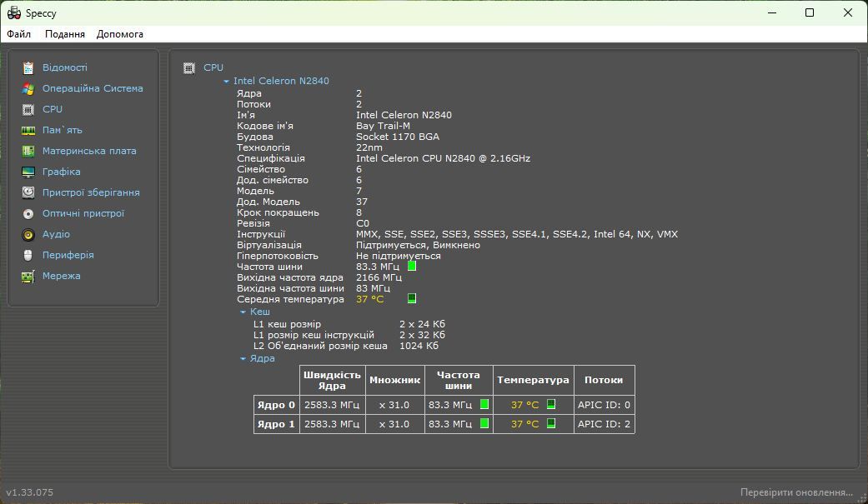Image resolution: width=868 pixels, height=504 pixels.
Task: Open the Допомога menu
Action: [119, 34]
